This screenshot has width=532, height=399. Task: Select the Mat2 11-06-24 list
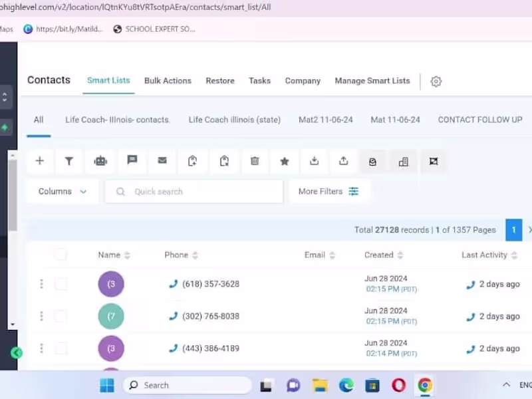pyautogui.click(x=326, y=120)
